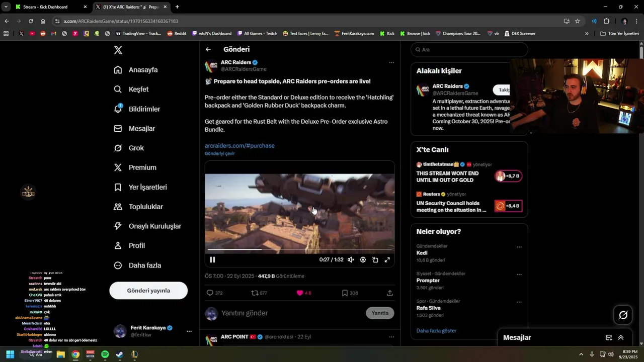This screenshot has width=644, height=362.
Task: Compose new message in Mesajlar drawer
Action: pos(609,338)
